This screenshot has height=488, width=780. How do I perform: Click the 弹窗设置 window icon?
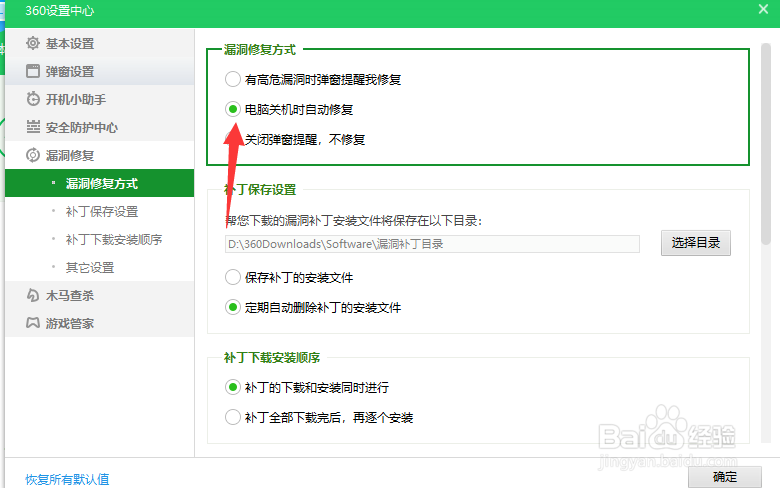pyautogui.click(x=33, y=71)
